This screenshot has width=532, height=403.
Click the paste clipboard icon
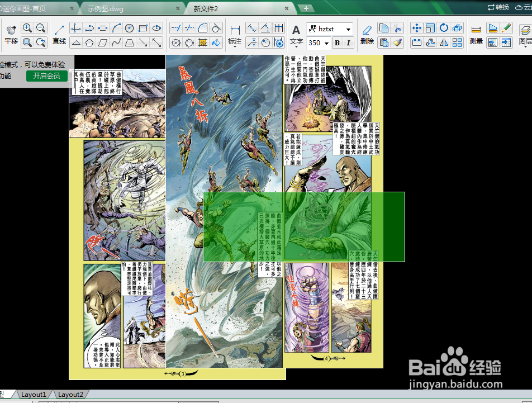coord(384,42)
